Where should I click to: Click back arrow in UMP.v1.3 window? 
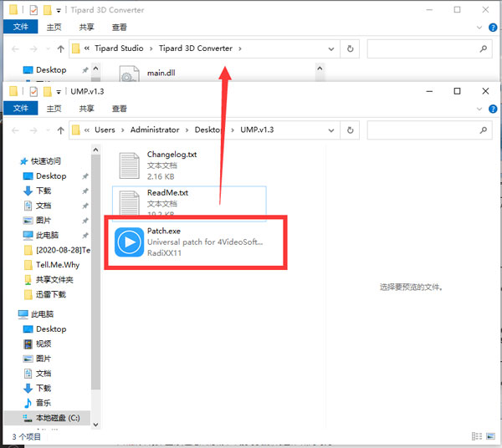(x=15, y=130)
